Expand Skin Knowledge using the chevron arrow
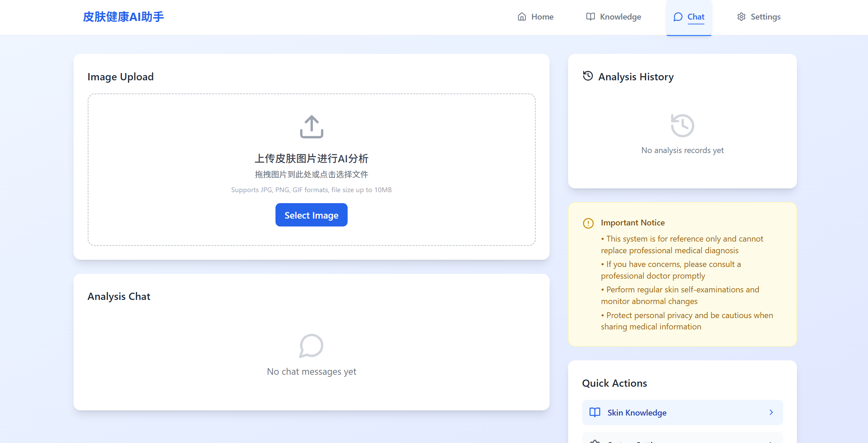Screen dimensions: 868x443 [771, 412]
